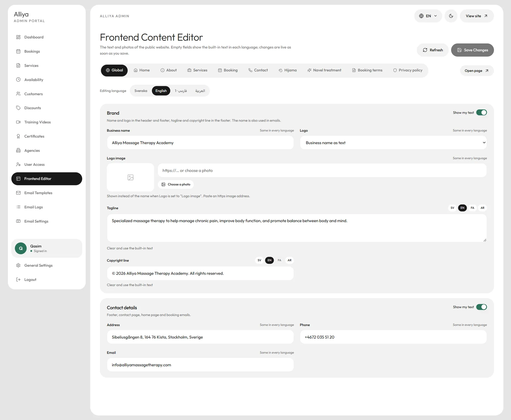Open the Contact tab
511x420 pixels.
258,70
